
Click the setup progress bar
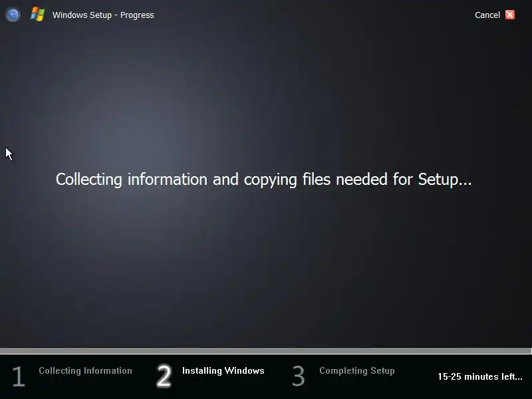(265, 350)
